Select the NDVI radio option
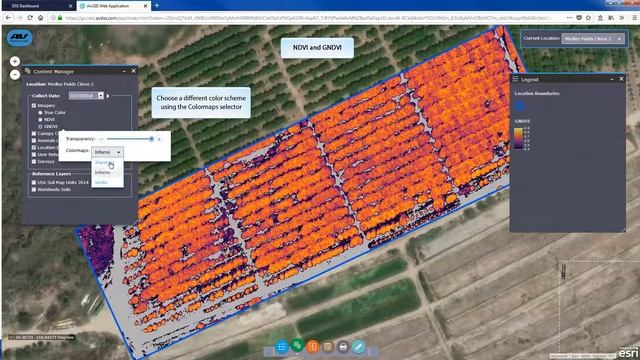 tap(40, 120)
